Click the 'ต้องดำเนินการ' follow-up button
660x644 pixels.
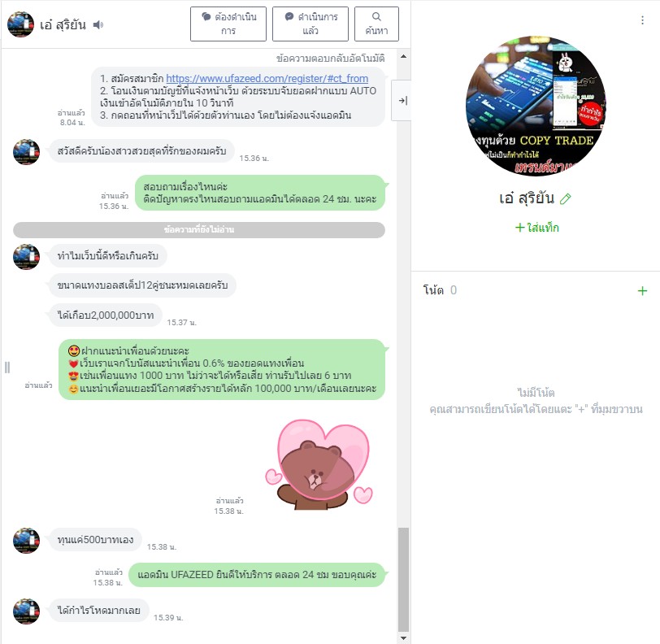coord(228,24)
